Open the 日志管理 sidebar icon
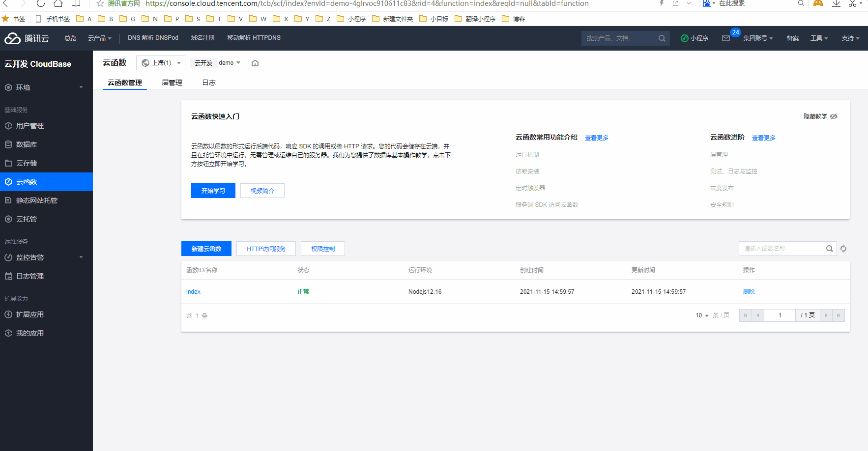Image resolution: width=868 pixels, height=451 pixels. coord(8,276)
